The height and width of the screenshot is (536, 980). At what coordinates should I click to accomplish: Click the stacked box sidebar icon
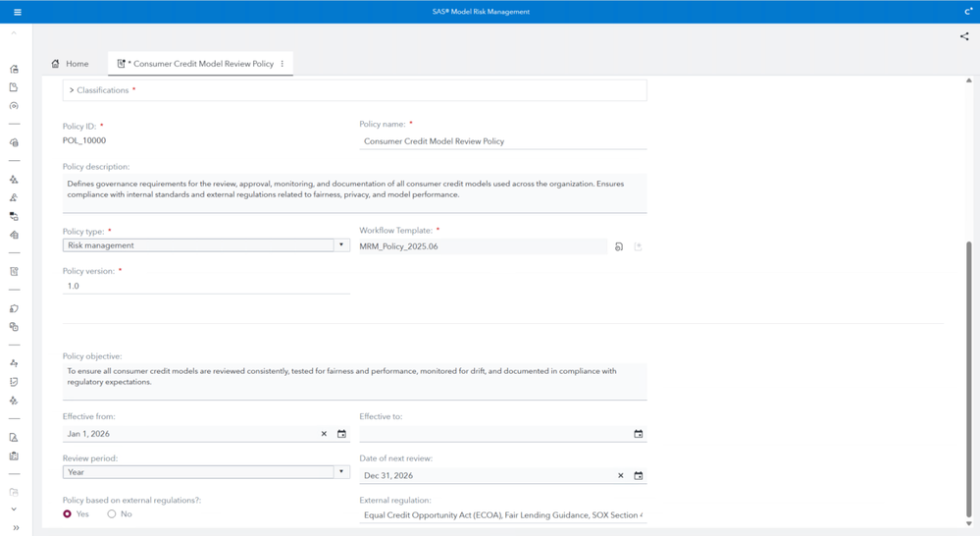(x=14, y=235)
